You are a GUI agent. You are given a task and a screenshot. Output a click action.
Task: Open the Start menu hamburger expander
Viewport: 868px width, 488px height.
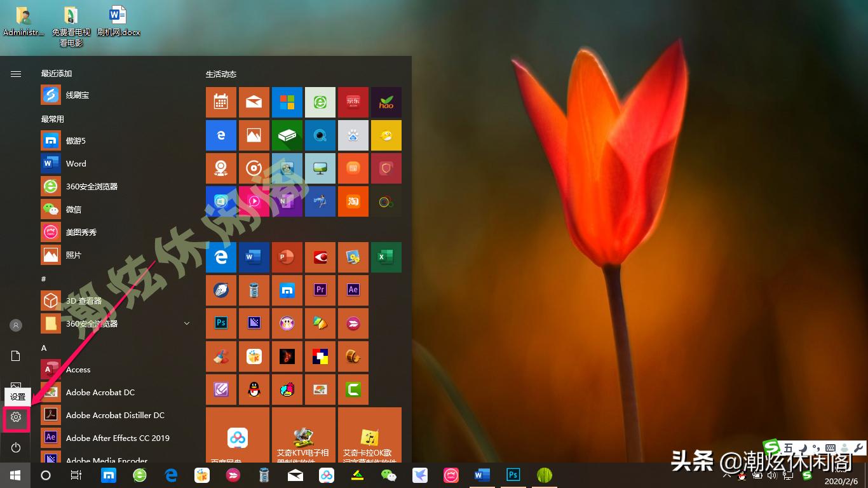click(x=15, y=73)
